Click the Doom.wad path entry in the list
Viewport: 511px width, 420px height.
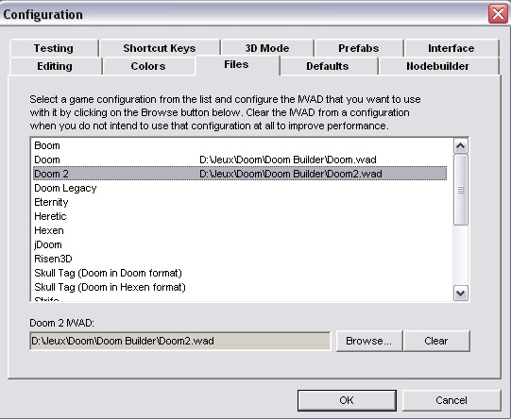click(x=288, y=160)
